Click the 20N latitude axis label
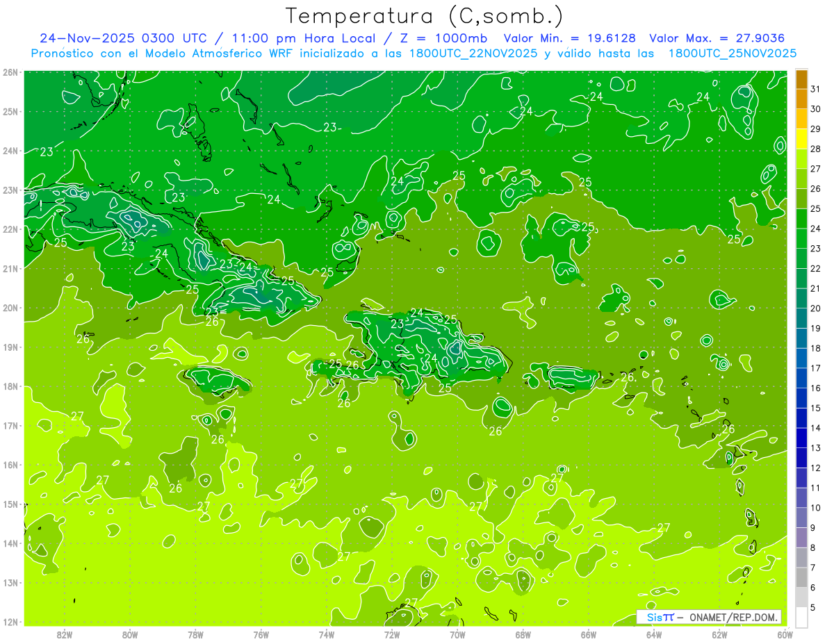 tap(10, 308)
